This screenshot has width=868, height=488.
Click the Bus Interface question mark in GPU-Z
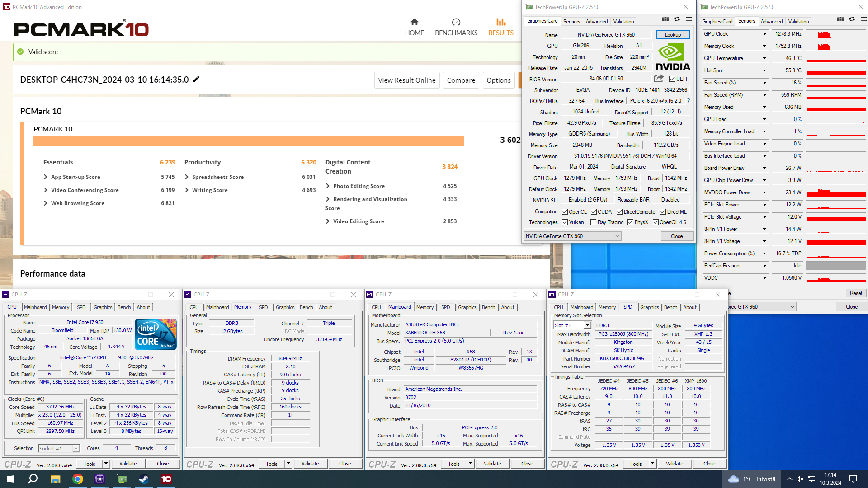pyautogui.click(x=689, y=101)
